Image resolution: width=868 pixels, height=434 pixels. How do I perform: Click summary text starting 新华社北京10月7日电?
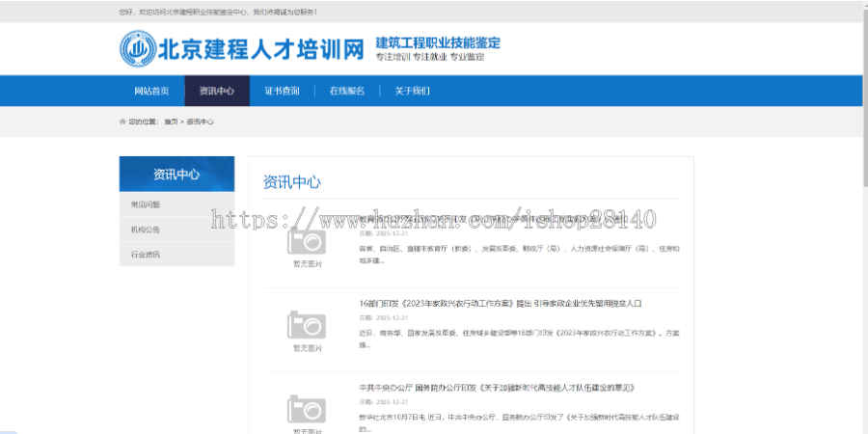click(x=519, y=423)
